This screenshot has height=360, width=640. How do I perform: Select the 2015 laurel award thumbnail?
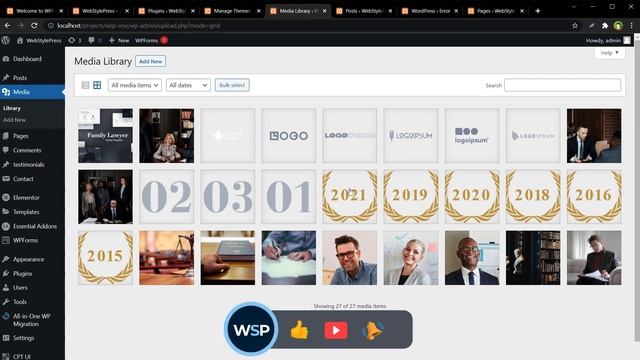tap(105, 258)
